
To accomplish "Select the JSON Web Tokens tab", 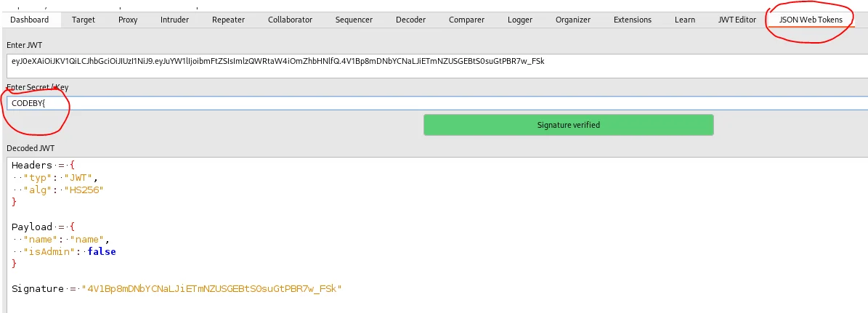I will (x=811, y=20).
